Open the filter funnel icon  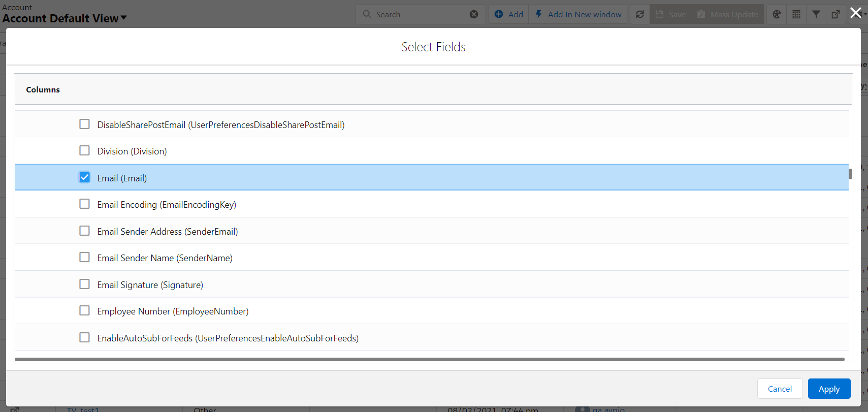[x=816, y=14]
